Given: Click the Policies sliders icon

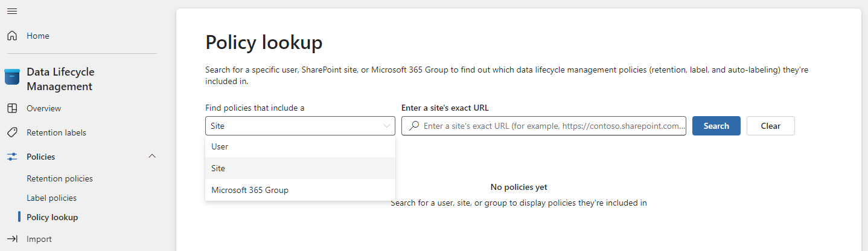Looking at the screenshot, I should point(12,157).
